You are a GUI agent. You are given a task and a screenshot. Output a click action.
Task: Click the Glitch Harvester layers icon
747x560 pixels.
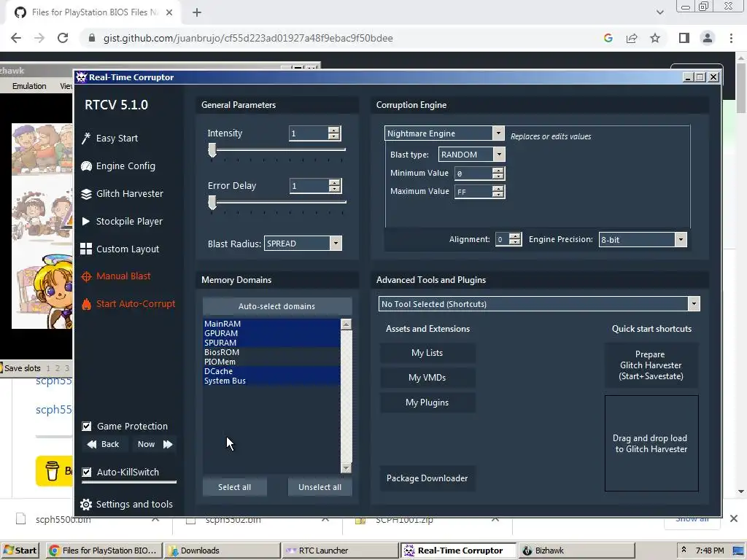click(86, 194)
